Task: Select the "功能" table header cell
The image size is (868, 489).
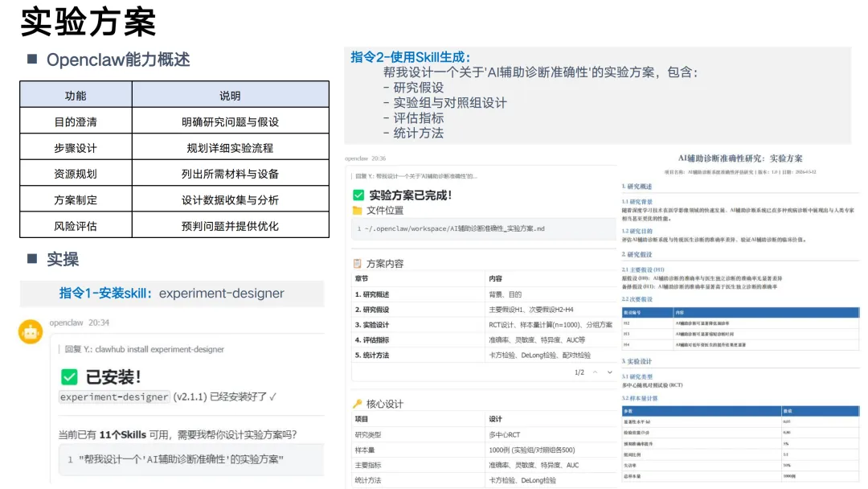Action: click(x=76, y=95)
